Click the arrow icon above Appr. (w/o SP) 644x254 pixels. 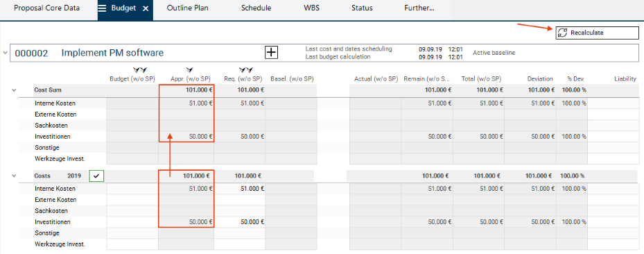[x=190, y=70]
